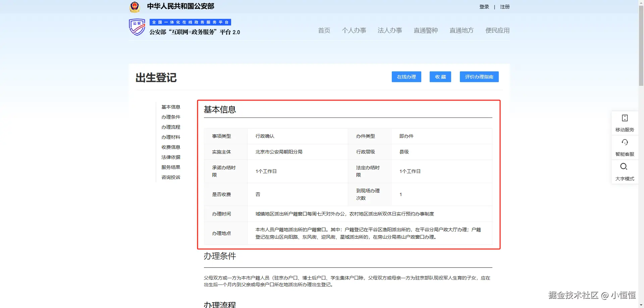The image size is (644, 308).
Task: Click the 办理地点 label cell
Action: [226, 233]
